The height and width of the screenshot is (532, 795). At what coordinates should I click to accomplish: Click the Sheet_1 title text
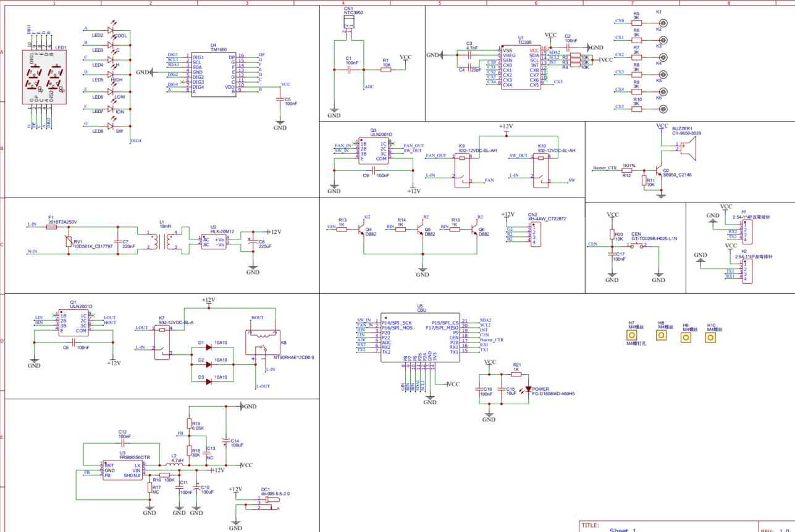pos(623,530)
